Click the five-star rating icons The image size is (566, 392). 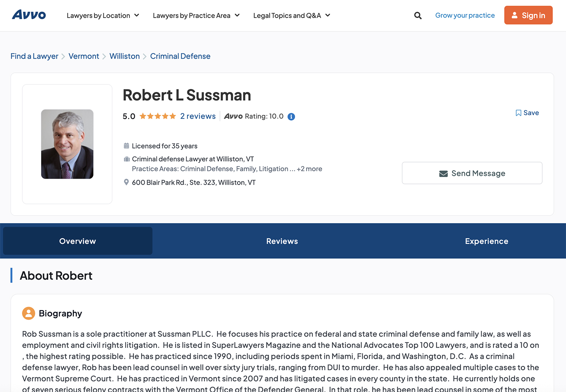[158, 116]
